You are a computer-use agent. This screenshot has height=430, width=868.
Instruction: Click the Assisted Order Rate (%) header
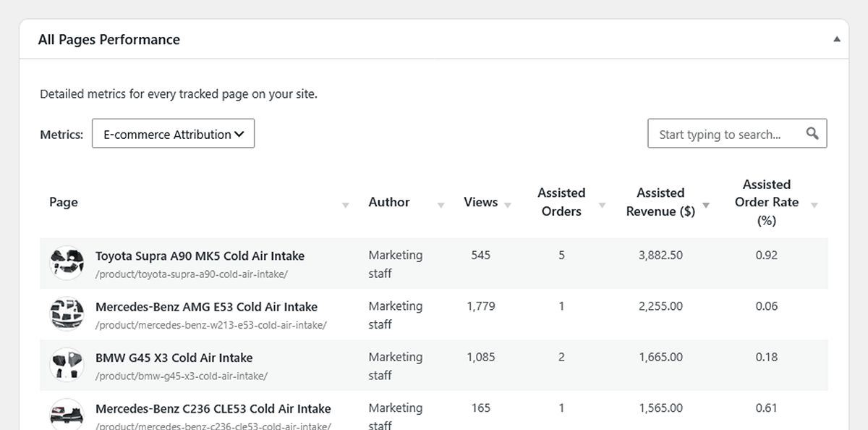pos(767,202)
